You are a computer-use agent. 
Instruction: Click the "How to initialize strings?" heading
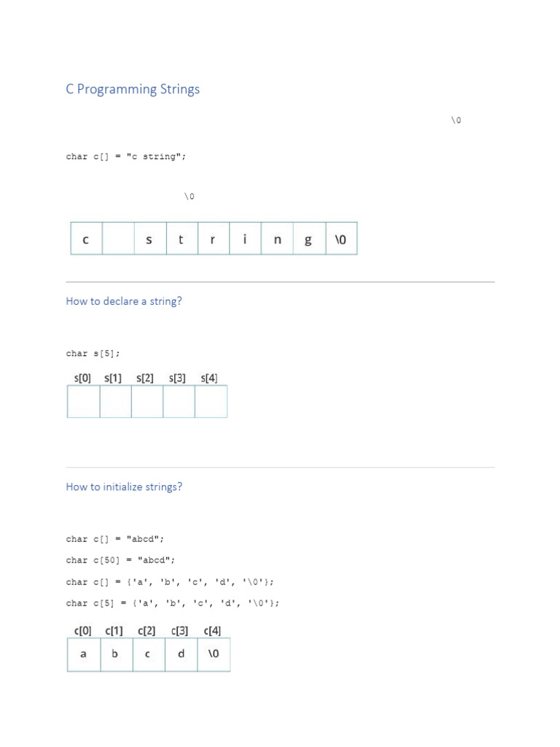click(x=124, y=487)
